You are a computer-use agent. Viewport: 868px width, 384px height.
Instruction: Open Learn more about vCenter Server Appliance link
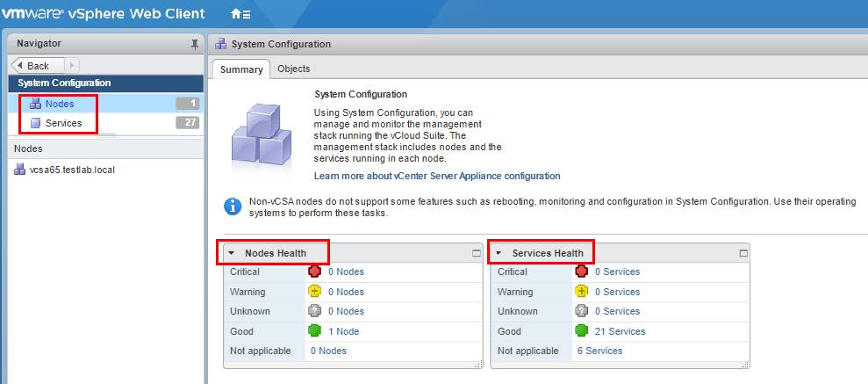coord(436,176)
